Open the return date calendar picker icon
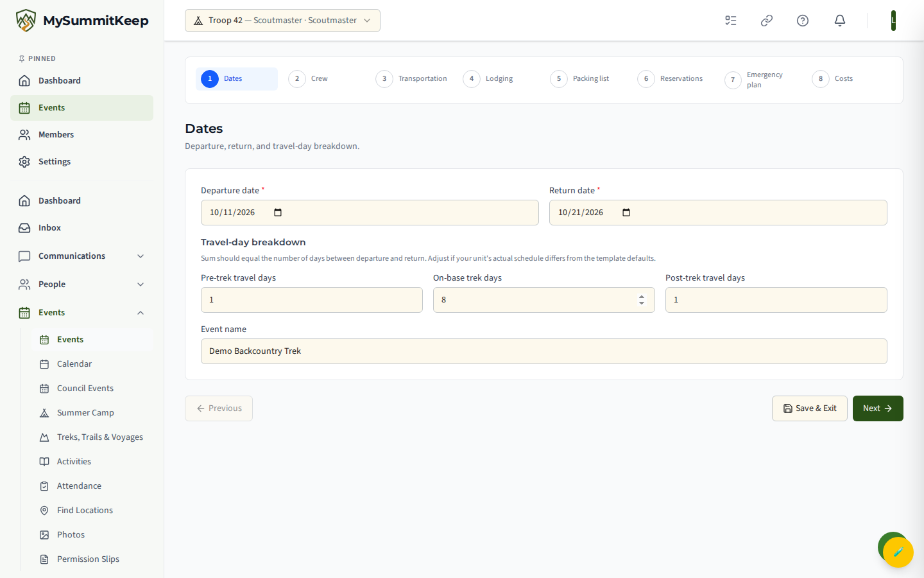 pos(626,213)
